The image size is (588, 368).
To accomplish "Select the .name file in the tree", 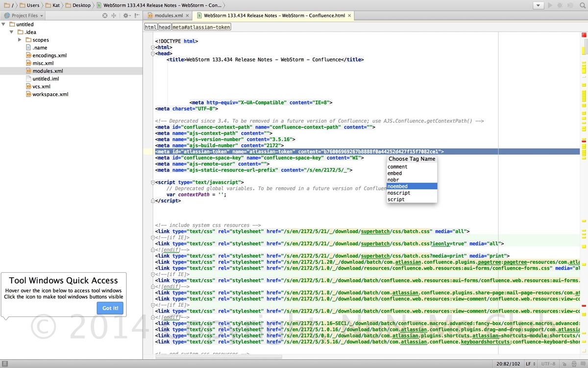I will (x=40, y=48).
